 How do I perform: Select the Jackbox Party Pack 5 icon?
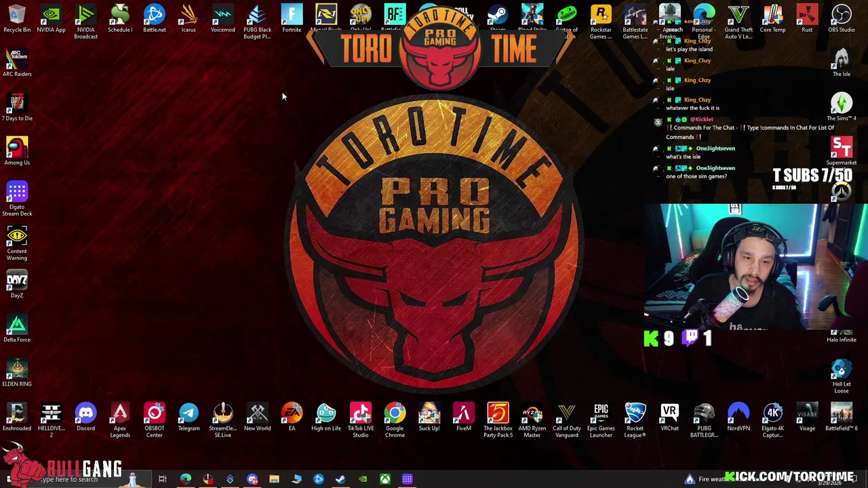[498, 420]
